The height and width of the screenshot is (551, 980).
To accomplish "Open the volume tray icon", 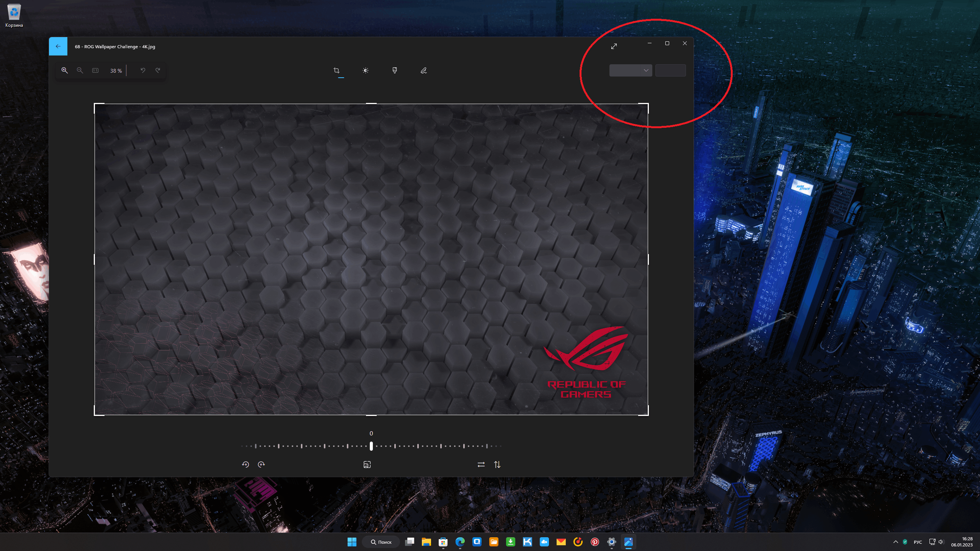I will pyautogui.click(x=941, y=542).
